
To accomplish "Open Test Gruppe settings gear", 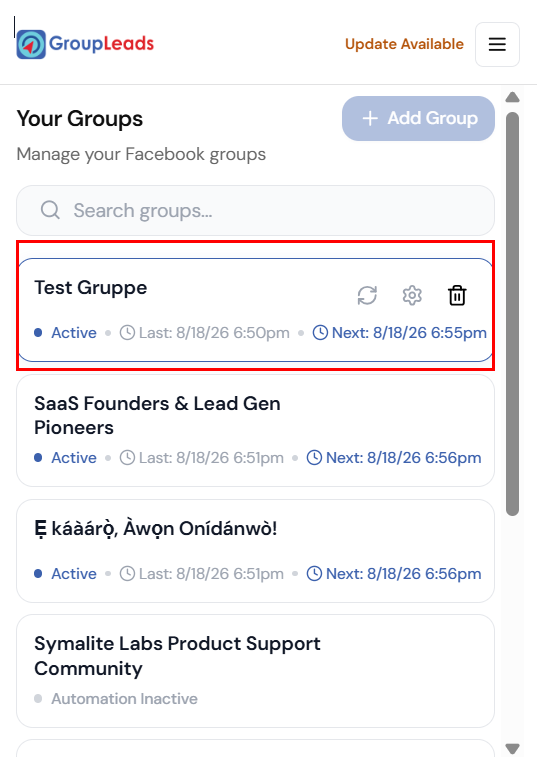I will click(412, 295).
